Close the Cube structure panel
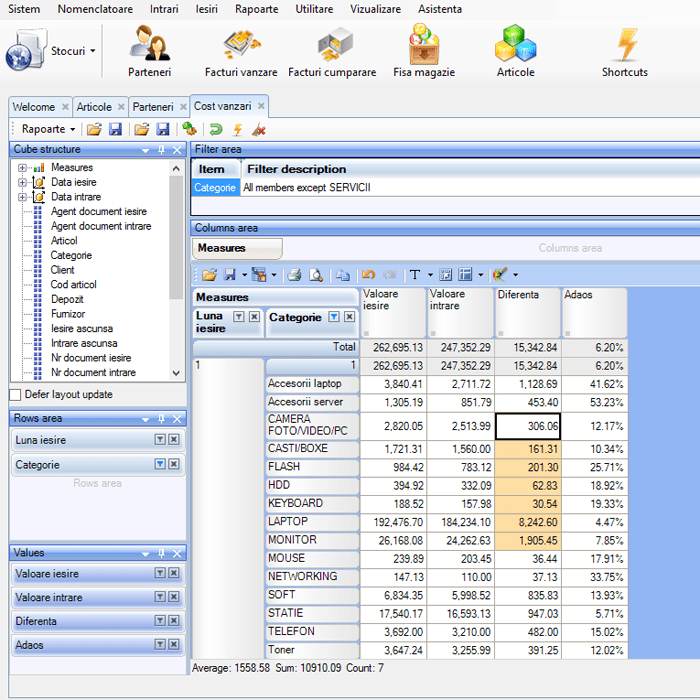700x700 pixels. 177,150
